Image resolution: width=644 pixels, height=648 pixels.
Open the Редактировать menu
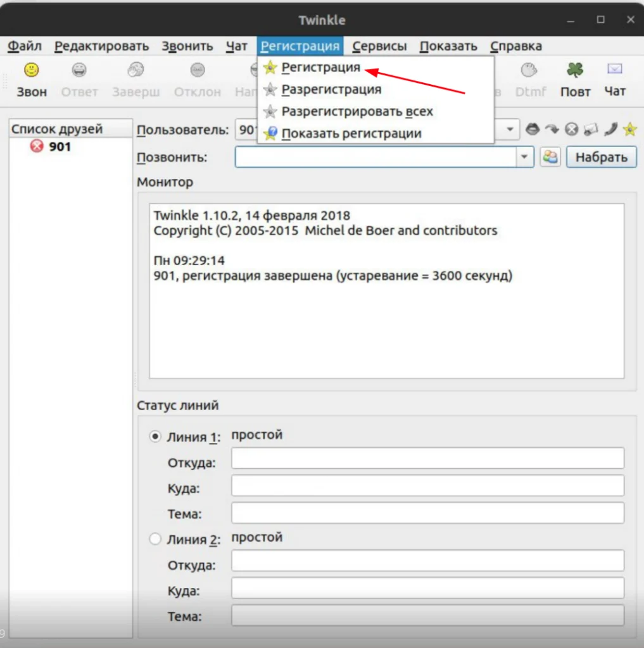click(101, 46)
